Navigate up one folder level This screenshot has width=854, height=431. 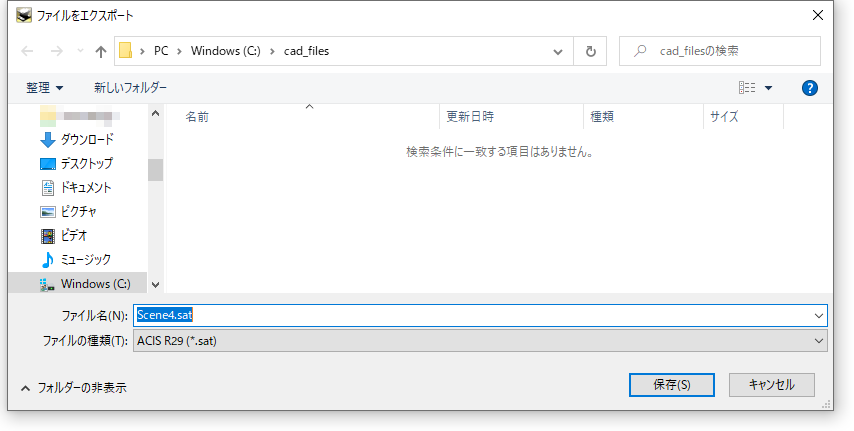[101, 51]
